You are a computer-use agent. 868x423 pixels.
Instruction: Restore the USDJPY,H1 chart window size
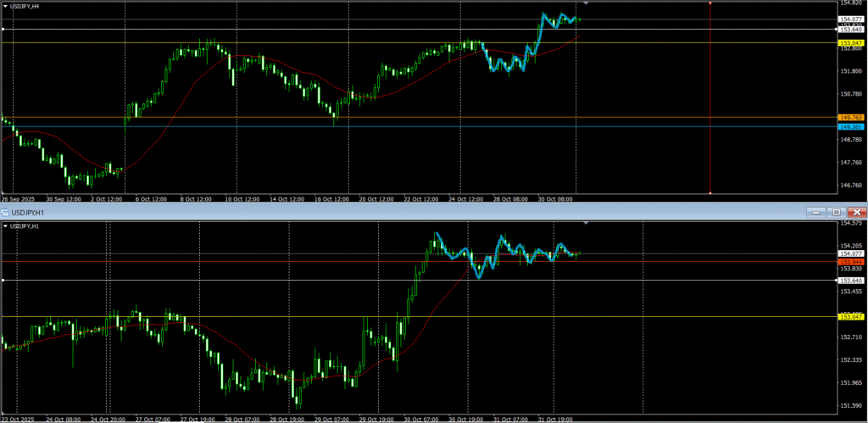[837, 211]
